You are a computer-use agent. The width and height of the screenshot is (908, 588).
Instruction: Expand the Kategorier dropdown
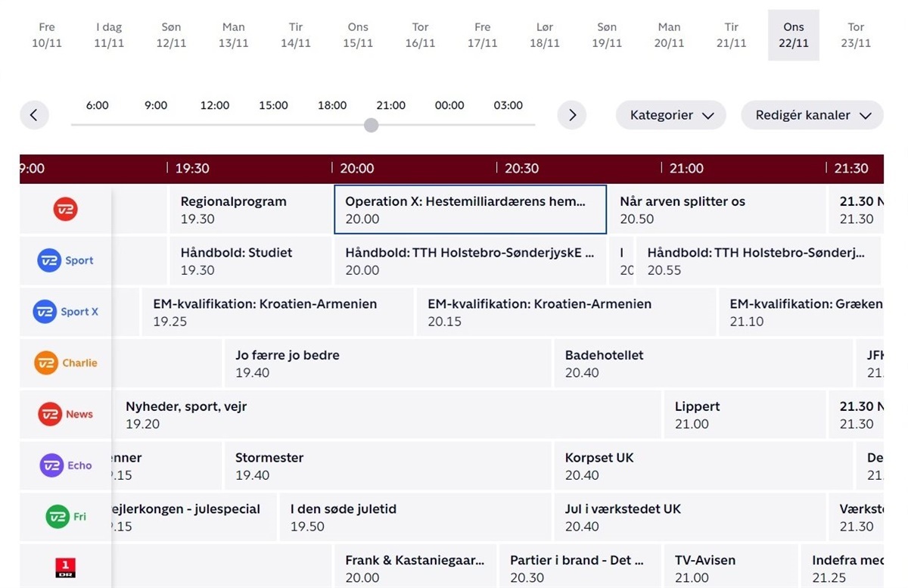(x=671, y=115)
